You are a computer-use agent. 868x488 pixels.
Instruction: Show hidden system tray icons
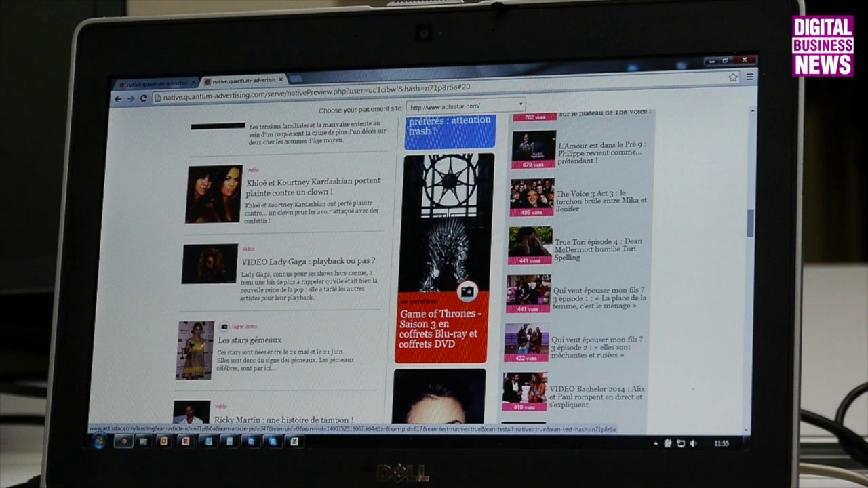click(x=656, y=443)
